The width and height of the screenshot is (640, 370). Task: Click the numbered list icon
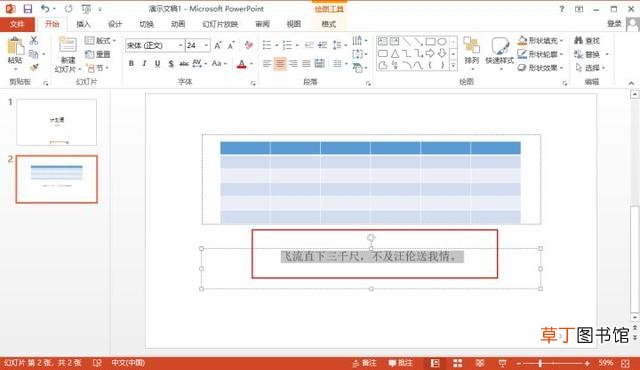click(287, 45)
